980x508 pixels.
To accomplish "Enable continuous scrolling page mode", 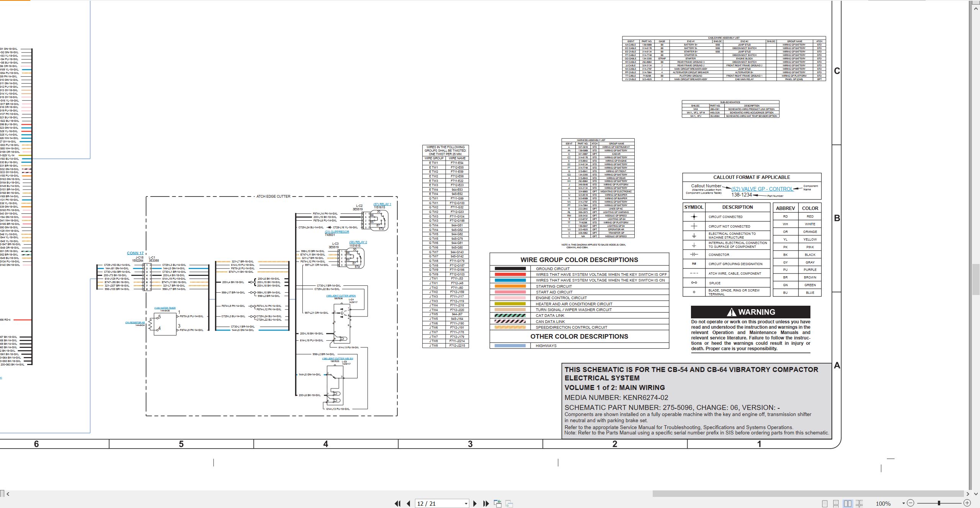I will (x=836, y=503).
